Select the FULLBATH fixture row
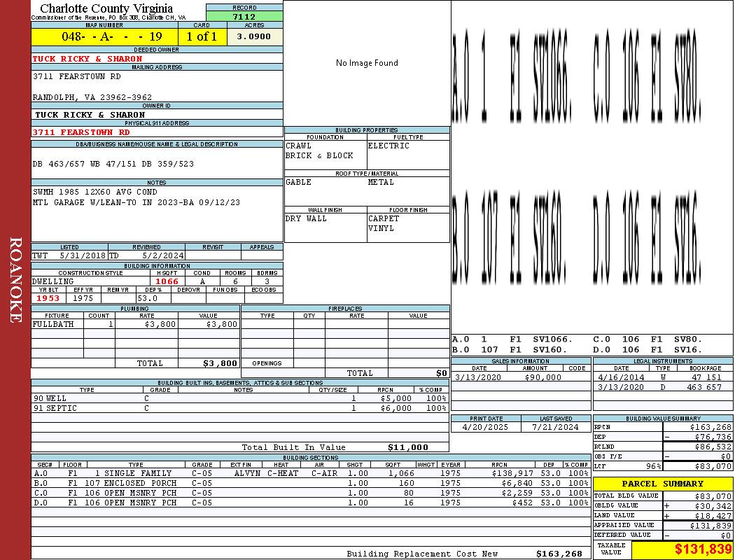The image size is (735, 560). coord(136,324)
